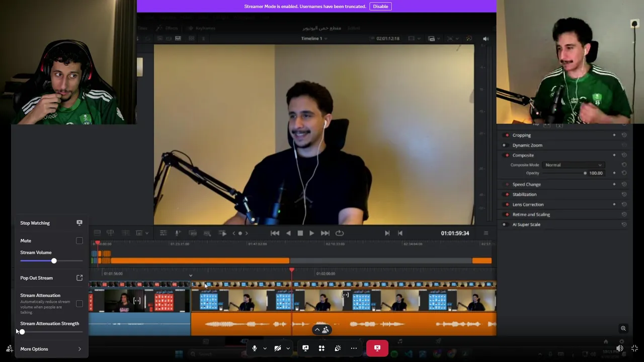Jump to the last frame of the timeline
Image resolution: width=644 pixels, height=362 pixels.
325,233
